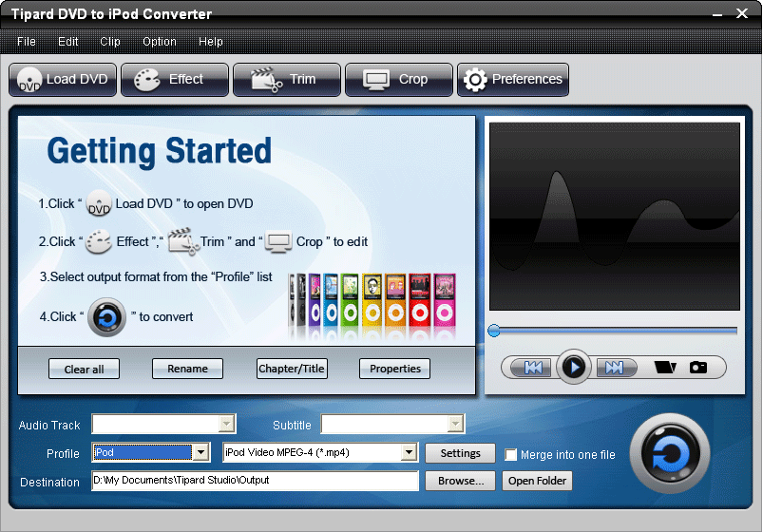Open the Option menu
The image size is (763, 532).
tap(160, 42)
